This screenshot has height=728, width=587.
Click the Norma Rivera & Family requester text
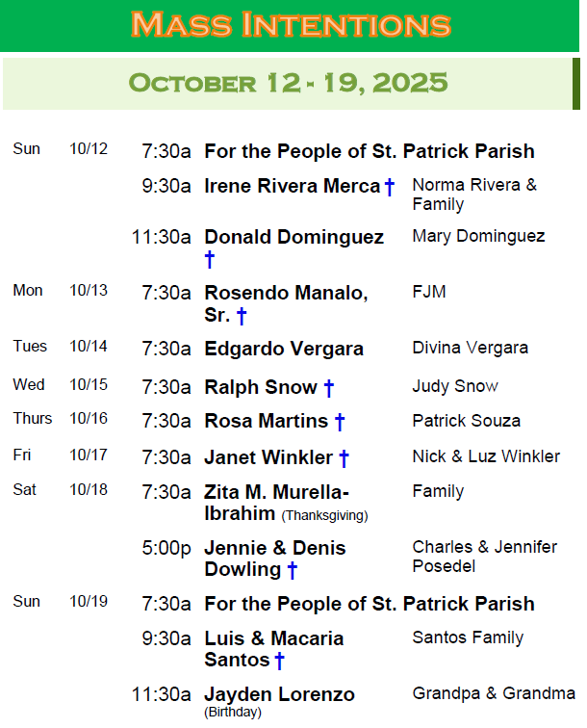pyautogui.click(x=474, y=195)
